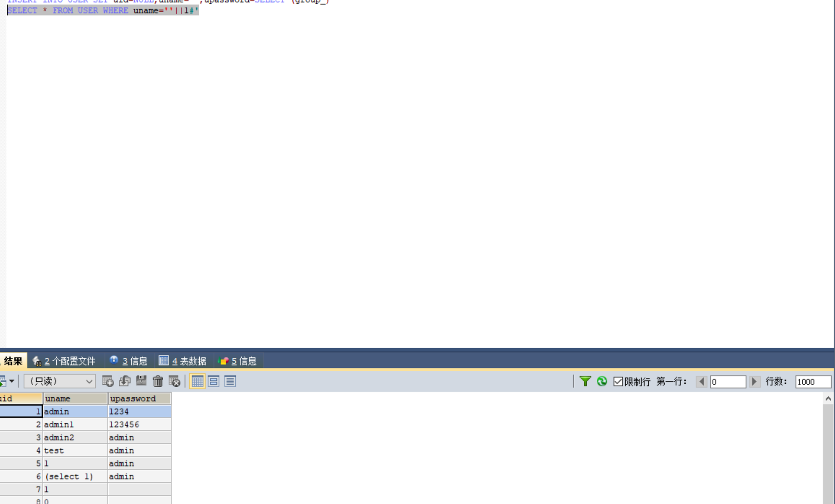Select the uname cell admin2

(x=75, y=438)
